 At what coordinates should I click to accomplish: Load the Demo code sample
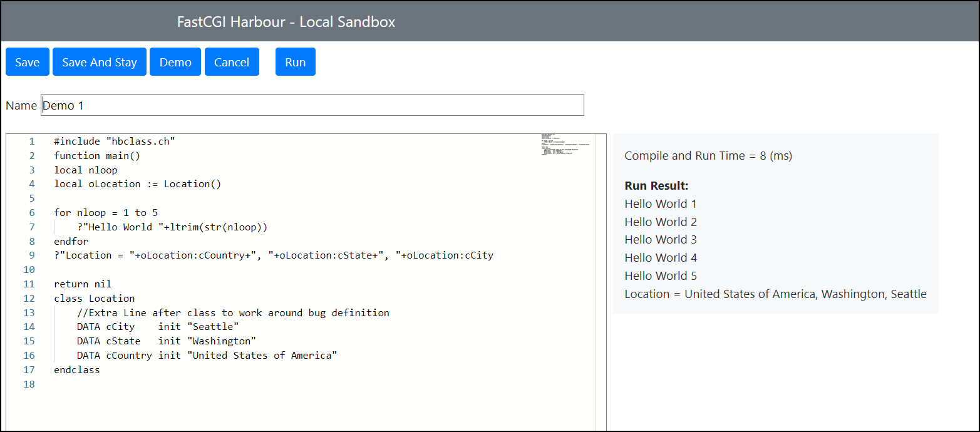coord(175,62)
